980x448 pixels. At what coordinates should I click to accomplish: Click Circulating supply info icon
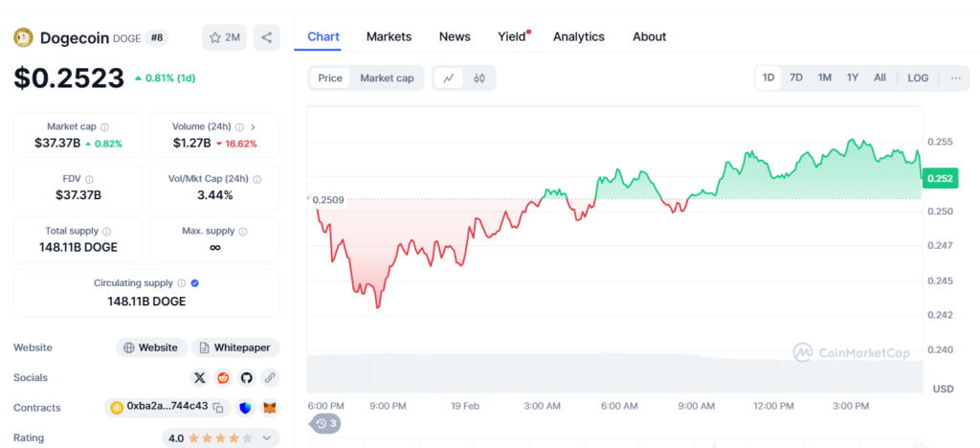pos(181,283)
